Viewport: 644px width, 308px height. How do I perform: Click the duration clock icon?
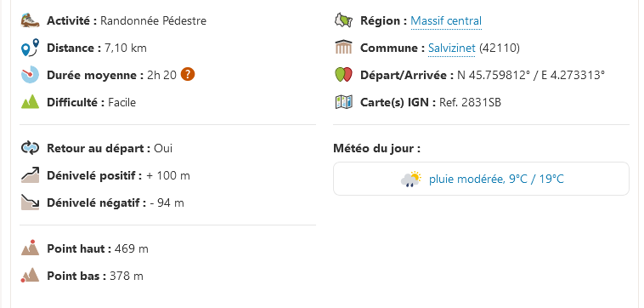[x=30, y=75]
